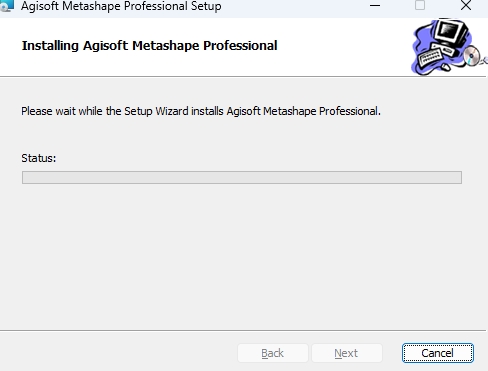Click the small mouse in the setup illustration
This screenshot has height=371, width=488.
[445, 67]
